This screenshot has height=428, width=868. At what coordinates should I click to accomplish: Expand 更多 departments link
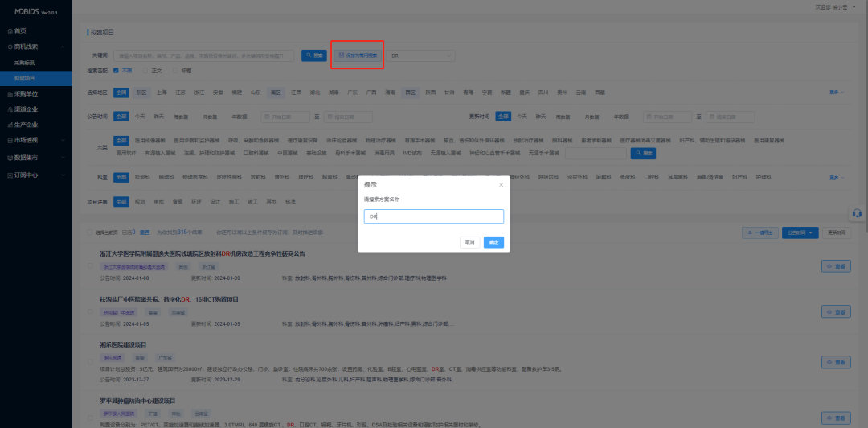point(837,178)
